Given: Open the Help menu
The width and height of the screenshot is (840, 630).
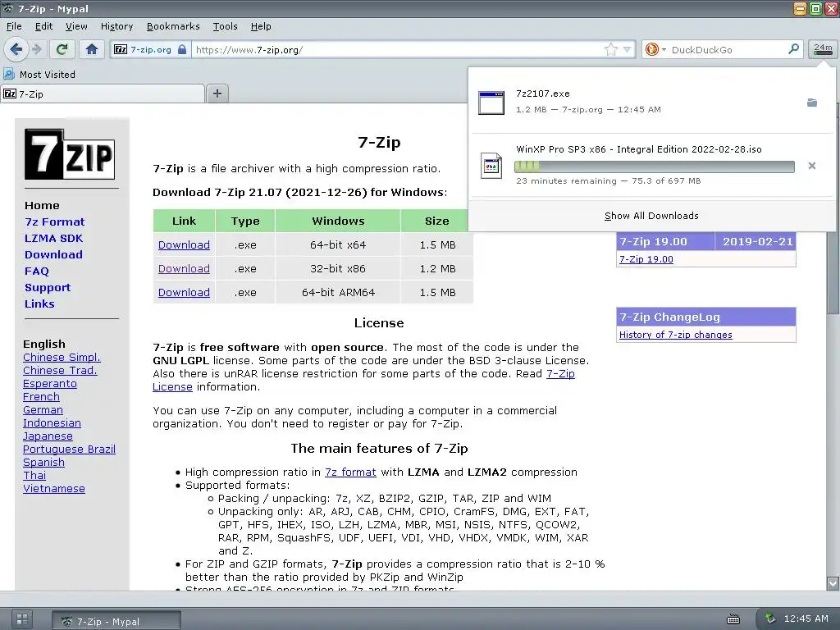Looking at the screenshot, I should point(261,26).
